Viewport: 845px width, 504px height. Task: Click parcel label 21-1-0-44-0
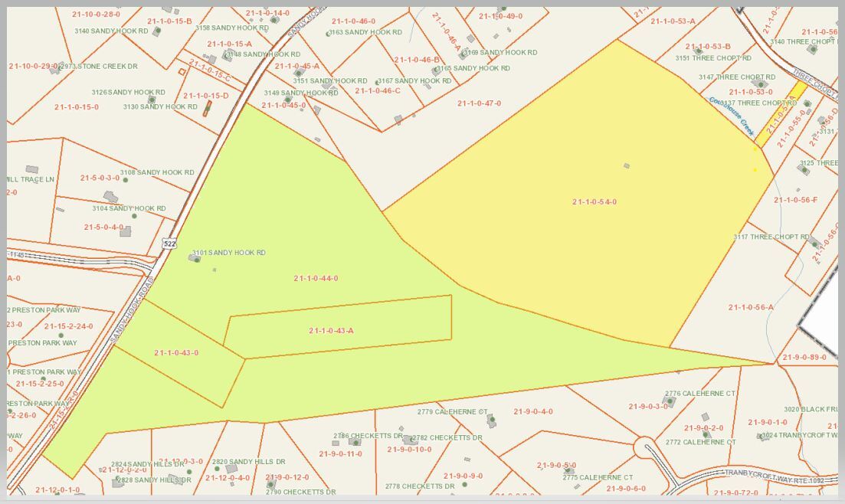[x=316, y=278]
